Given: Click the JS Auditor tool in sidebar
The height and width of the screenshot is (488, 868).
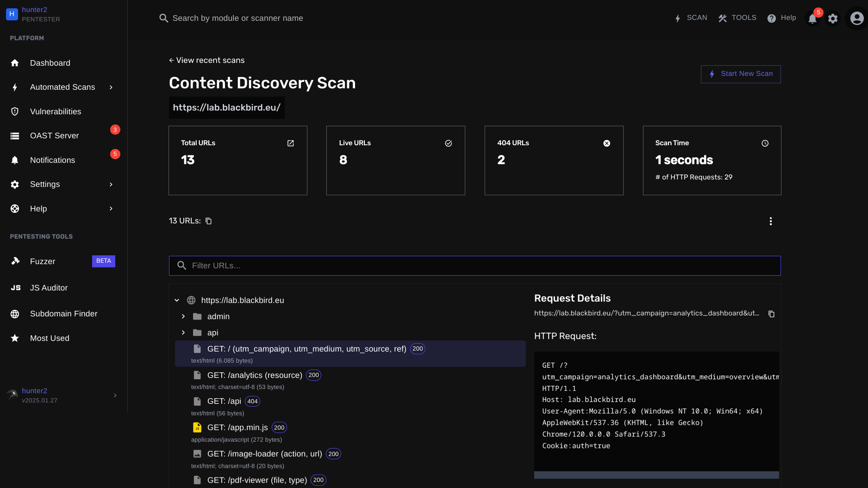Looking at the screenshot, I should 49,288.
